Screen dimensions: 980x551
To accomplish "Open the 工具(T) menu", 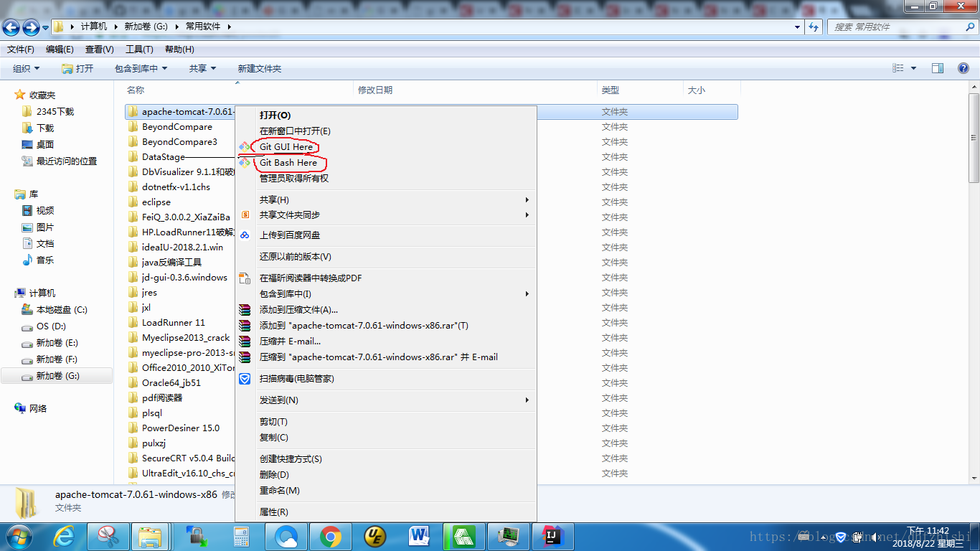I will 139,50.
